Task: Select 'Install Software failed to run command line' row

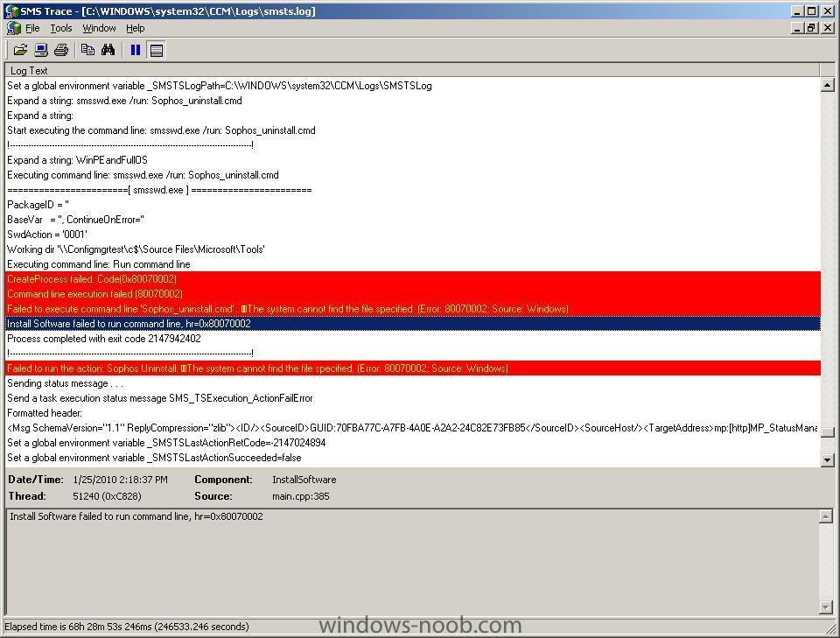Action: coord(412,324)
